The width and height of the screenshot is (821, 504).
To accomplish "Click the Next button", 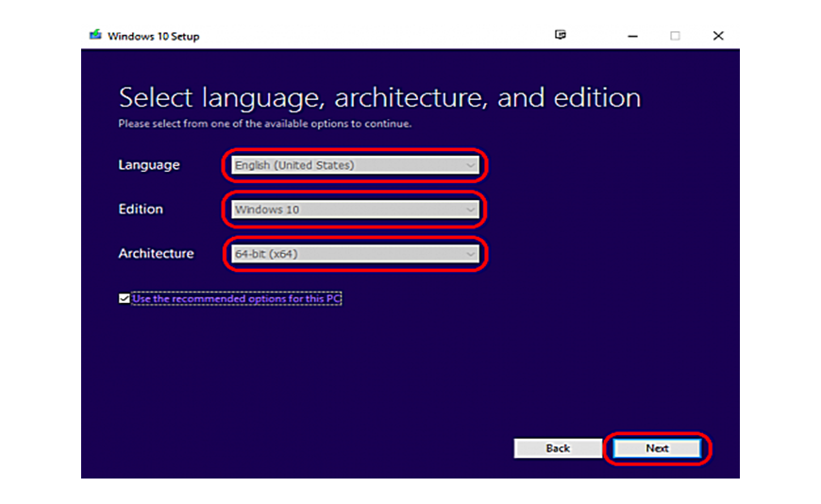I will [x=657, y=448].
